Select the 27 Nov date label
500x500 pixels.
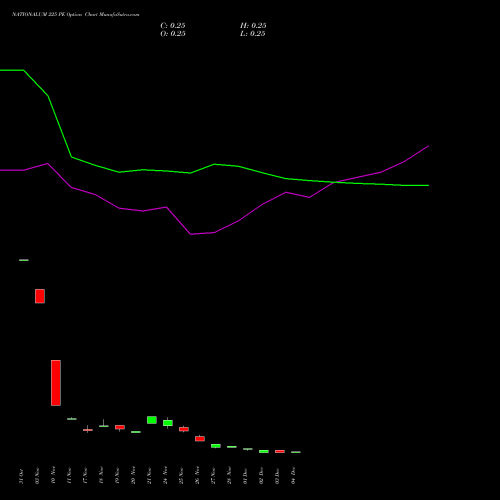(x=213, y=476)
